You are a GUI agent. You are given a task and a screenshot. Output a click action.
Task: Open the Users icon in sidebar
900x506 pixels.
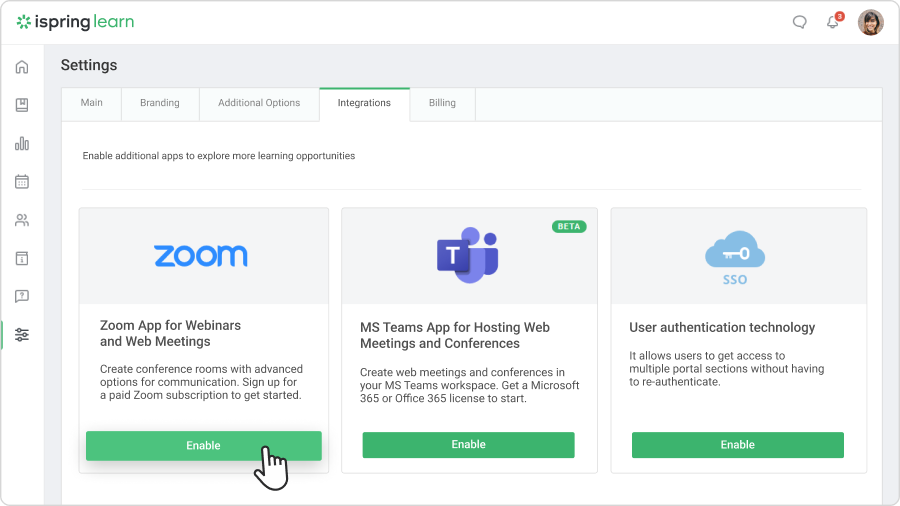pyautogui.click(x=22, y=220)
